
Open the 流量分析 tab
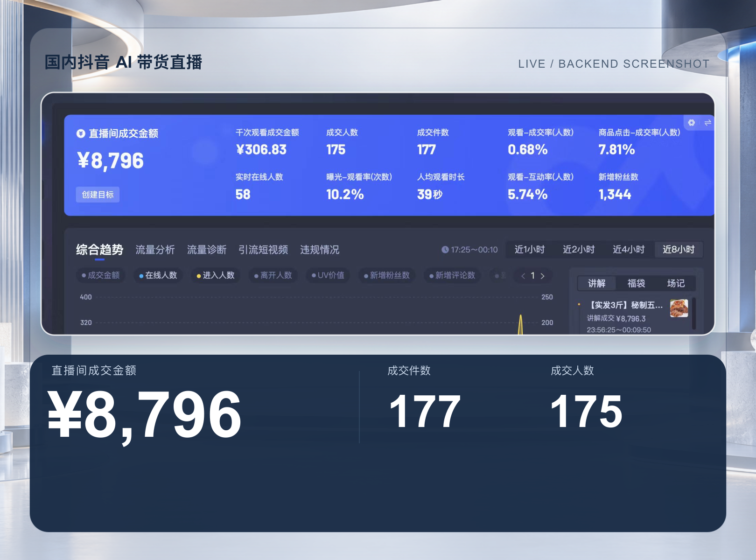155,250
